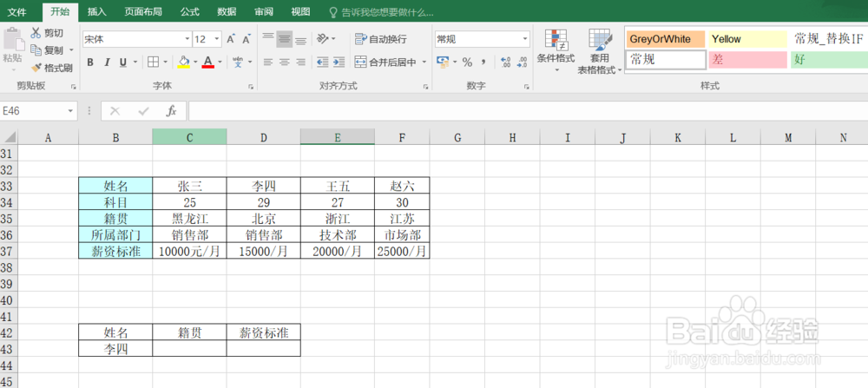Click the select-all corner triangle
The image size is (868, 388).
[x=10, y=137]
